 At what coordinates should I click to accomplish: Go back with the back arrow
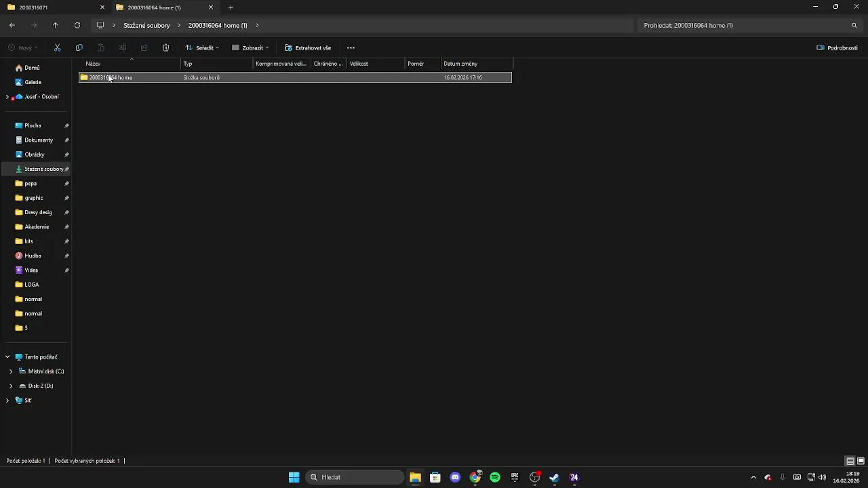tap(12, 25)
